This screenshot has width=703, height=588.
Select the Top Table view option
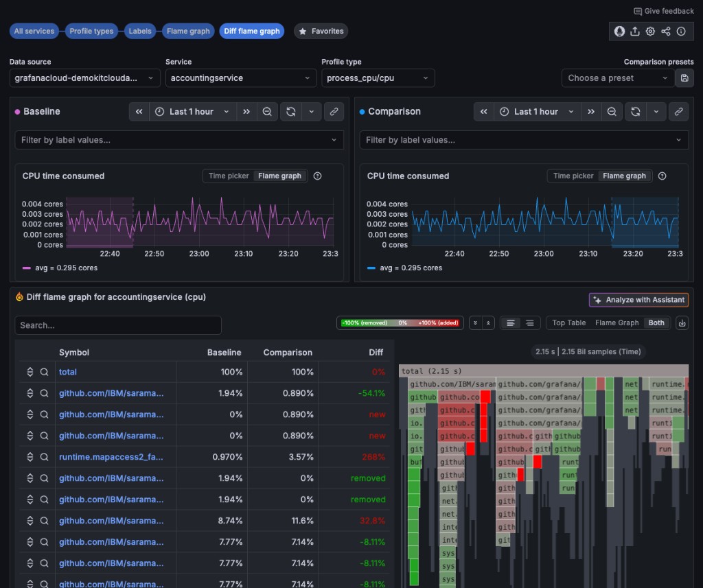point(568,323)
